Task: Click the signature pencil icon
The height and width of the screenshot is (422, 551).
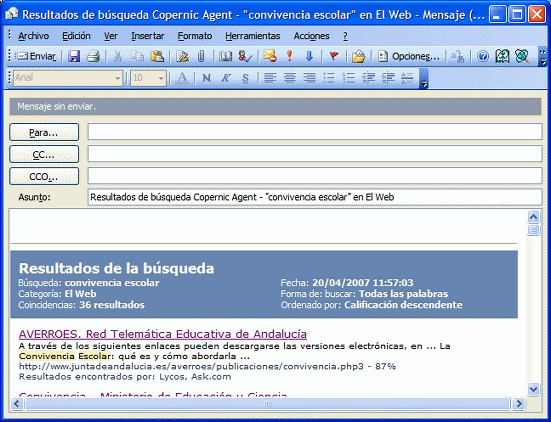Action: [182, 56]
